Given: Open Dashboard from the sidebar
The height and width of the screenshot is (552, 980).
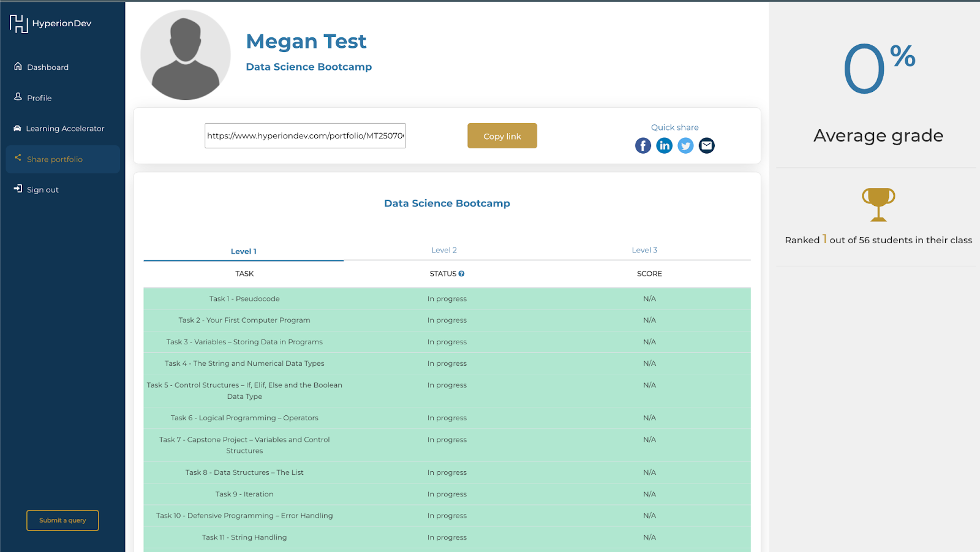Looking at the screenshot, I should click(47, 67).
